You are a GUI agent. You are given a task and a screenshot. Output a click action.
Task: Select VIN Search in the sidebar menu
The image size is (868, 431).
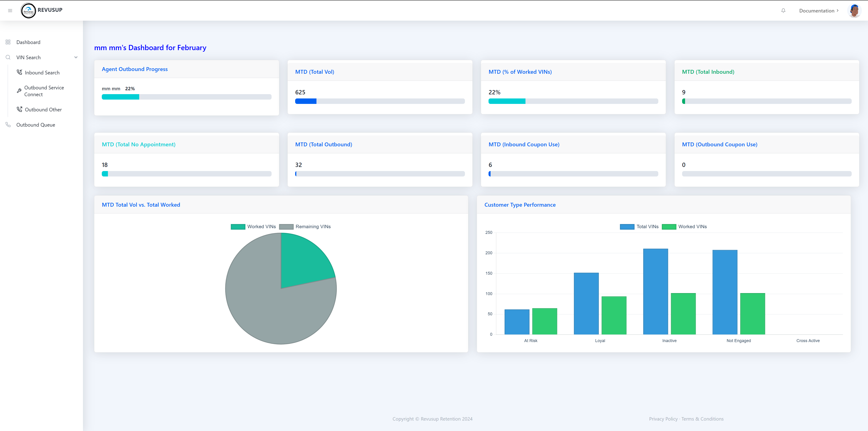tap(28, 57)
